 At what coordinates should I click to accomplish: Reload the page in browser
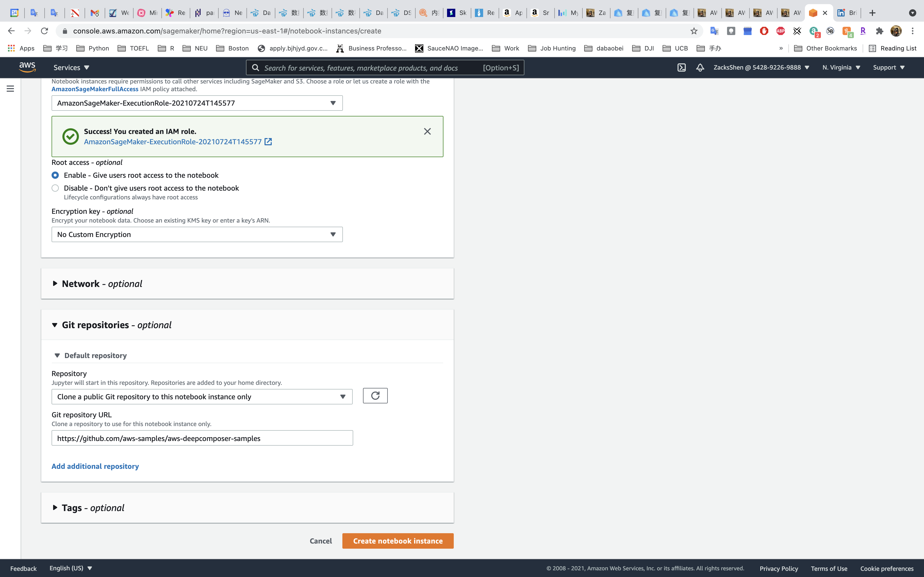coord(44,31)
